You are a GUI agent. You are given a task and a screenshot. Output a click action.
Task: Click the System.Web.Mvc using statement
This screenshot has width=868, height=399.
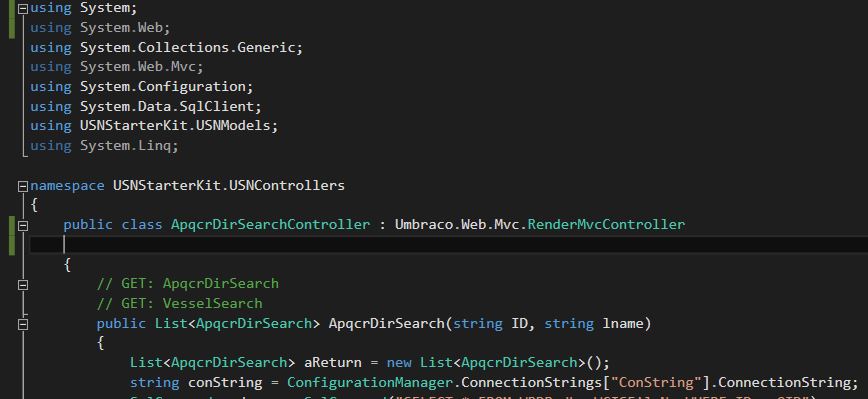click(117, 67)
